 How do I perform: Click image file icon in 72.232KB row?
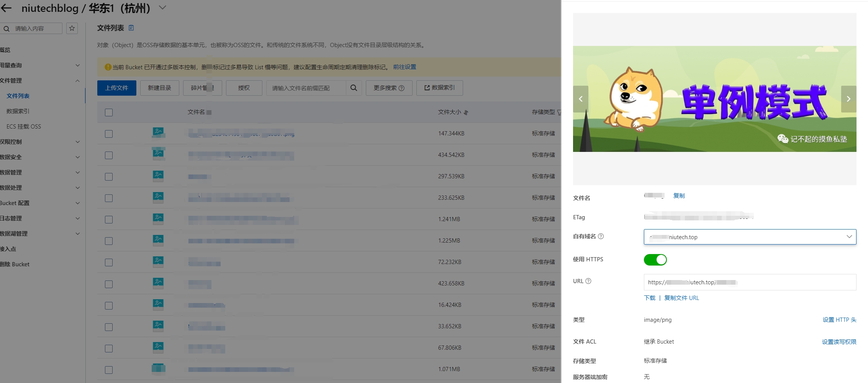[x=158, y=261]
